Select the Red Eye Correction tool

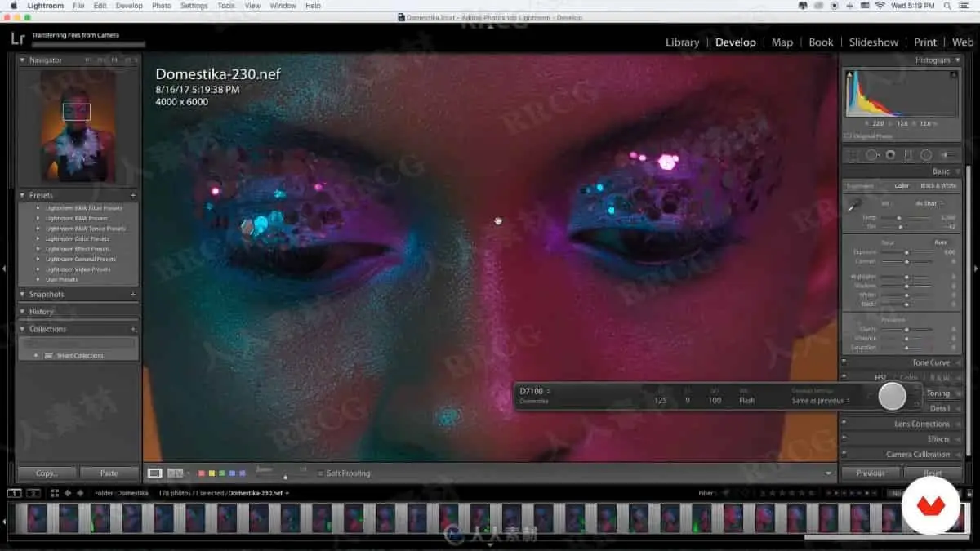pyautogui.click(x=890, y=155)
